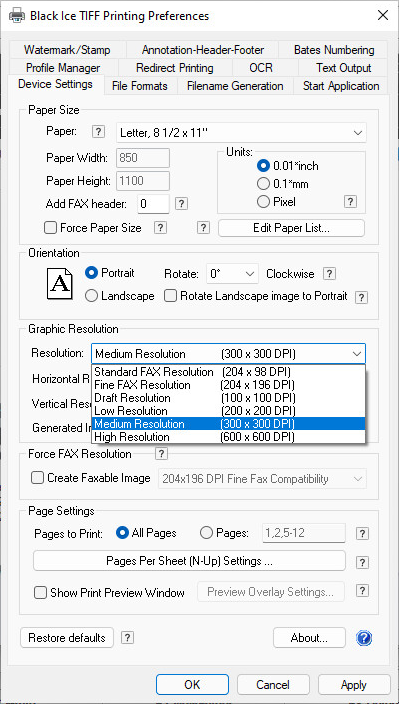Click the Pages Per Sheet (N-Up) Settings button
This screenshot has height=704, width=399.
189,561
